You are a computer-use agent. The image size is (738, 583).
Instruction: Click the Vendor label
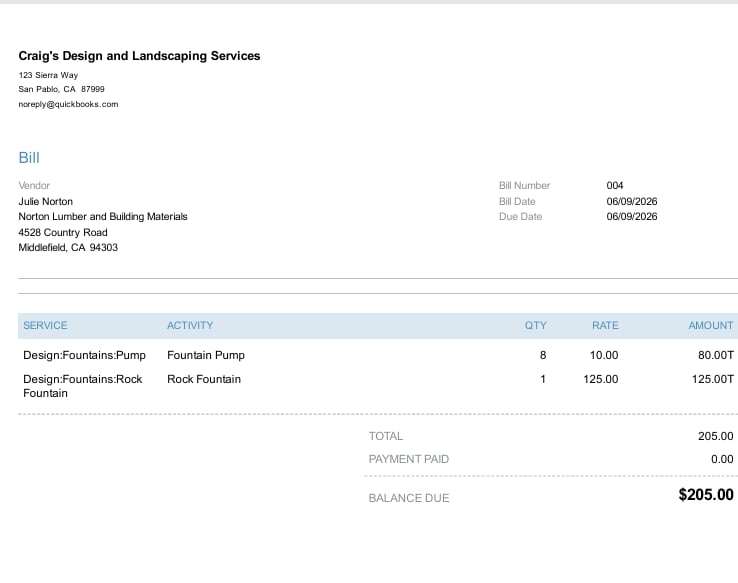coord(34,185)
